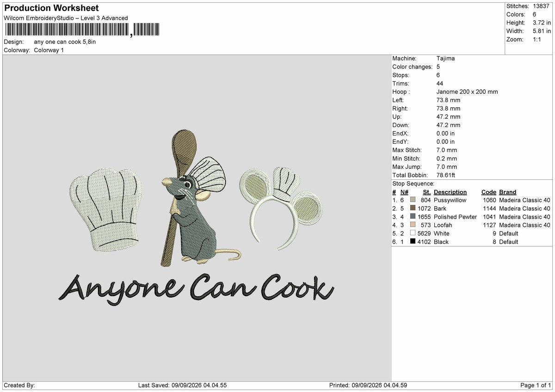Click the 'Pussywillow' description in row 1
555x392 pixels.
pos(450,200)
